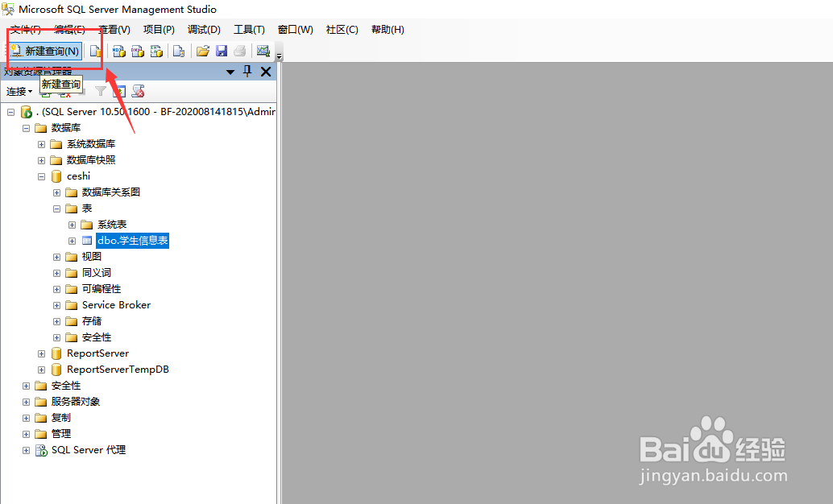Click the Object Explorer refresh icon
Image resolution: width=833 pixels, height=504 pixels.
point(119,91)
